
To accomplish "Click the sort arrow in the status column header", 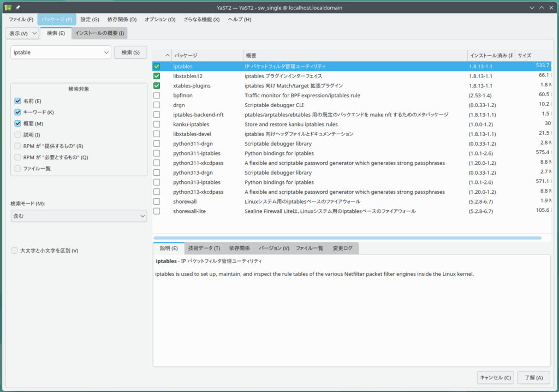I will pos(168,56).
